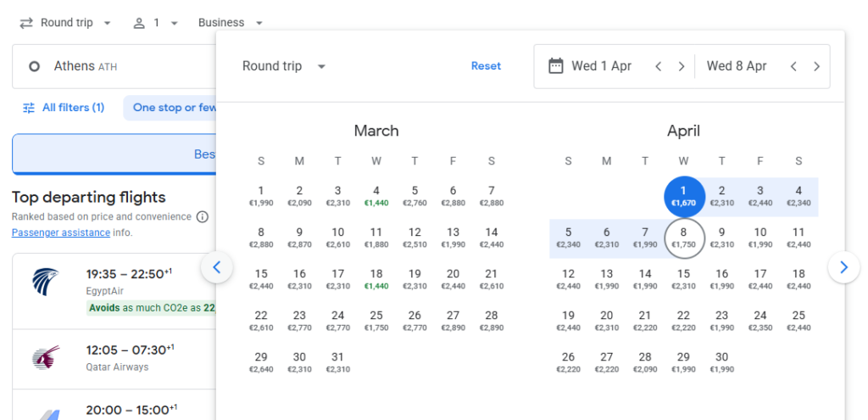The width and height of the screenshot is (868, 420).
Task: Select March 9 priced €2,870
Action: click(x=299, y=238)
